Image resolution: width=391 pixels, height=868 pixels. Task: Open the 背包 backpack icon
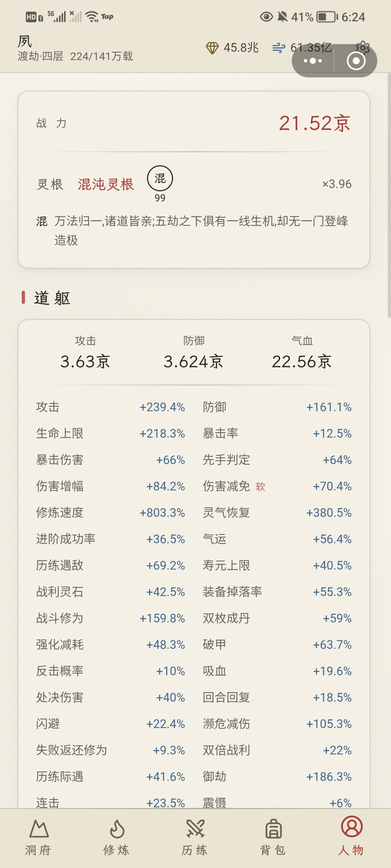[273, 829]
